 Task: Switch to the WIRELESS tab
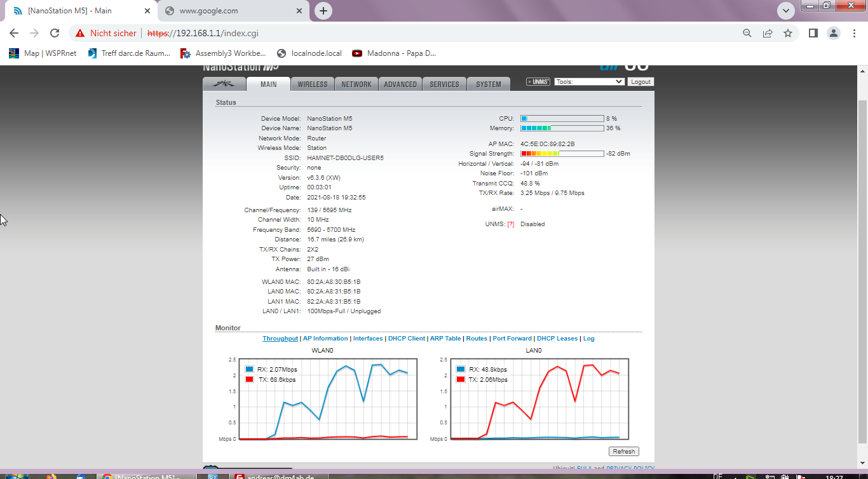[313, 84]
